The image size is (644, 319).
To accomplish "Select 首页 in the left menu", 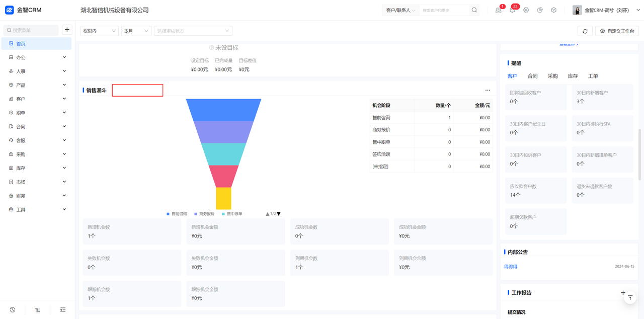I will pos(20,43).
